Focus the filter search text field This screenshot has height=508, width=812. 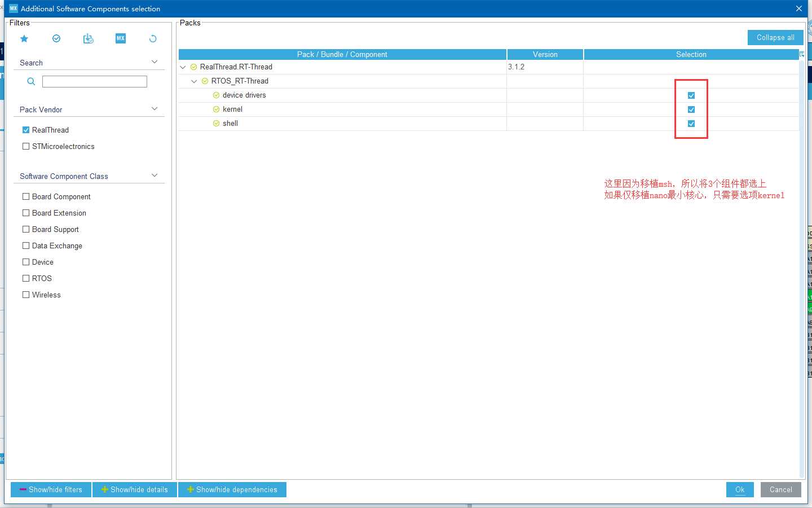point(95,81)
